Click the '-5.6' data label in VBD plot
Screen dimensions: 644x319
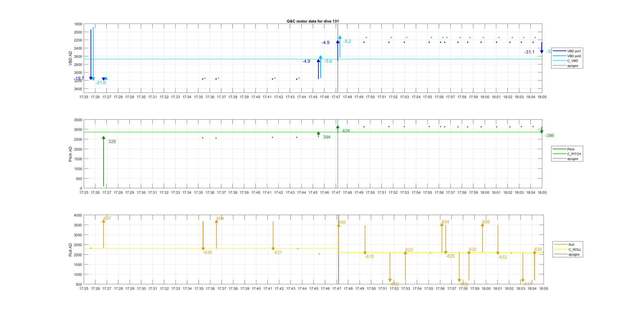(x=328, y=61)
